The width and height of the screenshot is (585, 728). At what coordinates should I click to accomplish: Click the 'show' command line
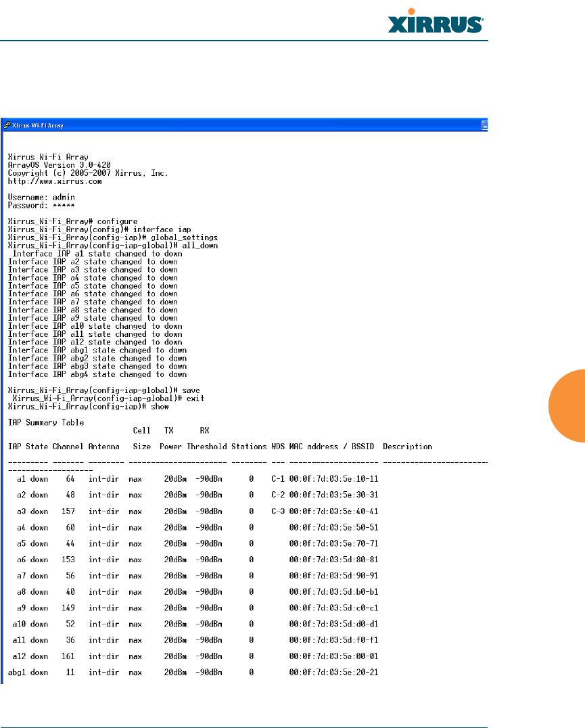pyautogui.click(x=88, y=407)
